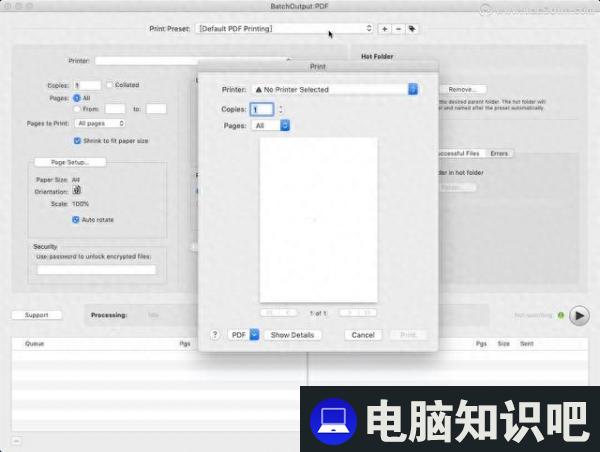Click the small minus button below queue
The height and width of the screenshot is (452, 600).
16,441
